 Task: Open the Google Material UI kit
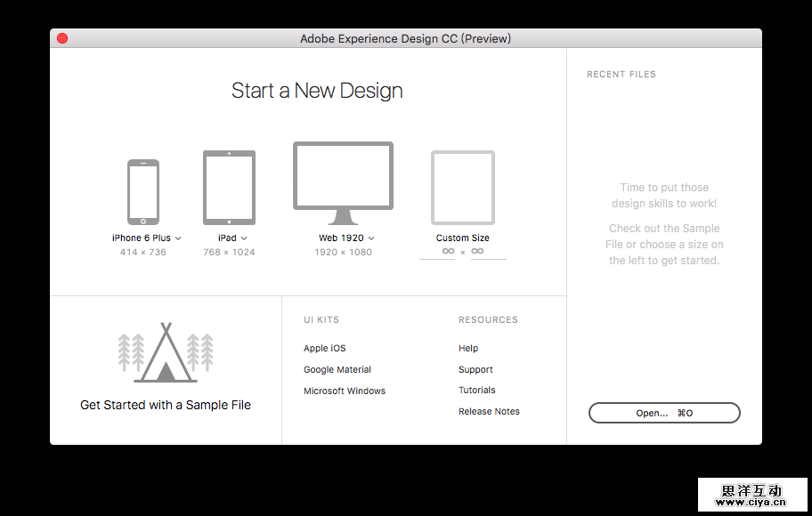pyautogui.click(x=337, y=370)
